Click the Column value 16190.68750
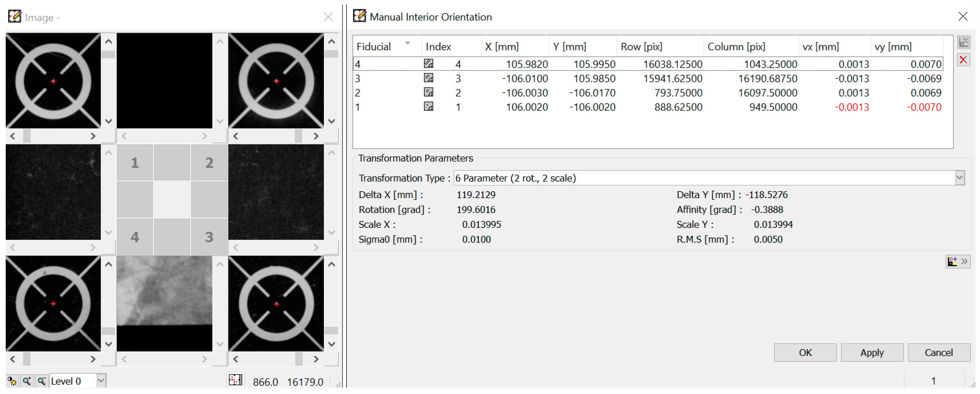Viewport: 980px width, 394px height. [x=767, y=78]
